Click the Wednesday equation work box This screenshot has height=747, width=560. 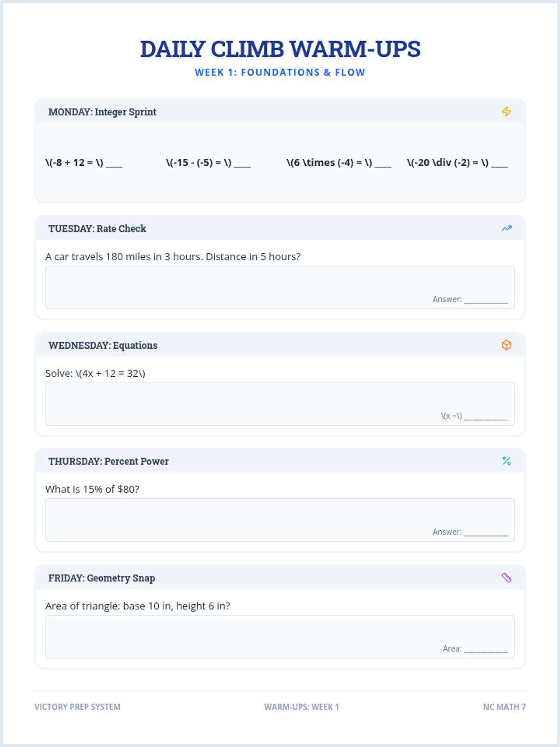(x=280, y=404)
